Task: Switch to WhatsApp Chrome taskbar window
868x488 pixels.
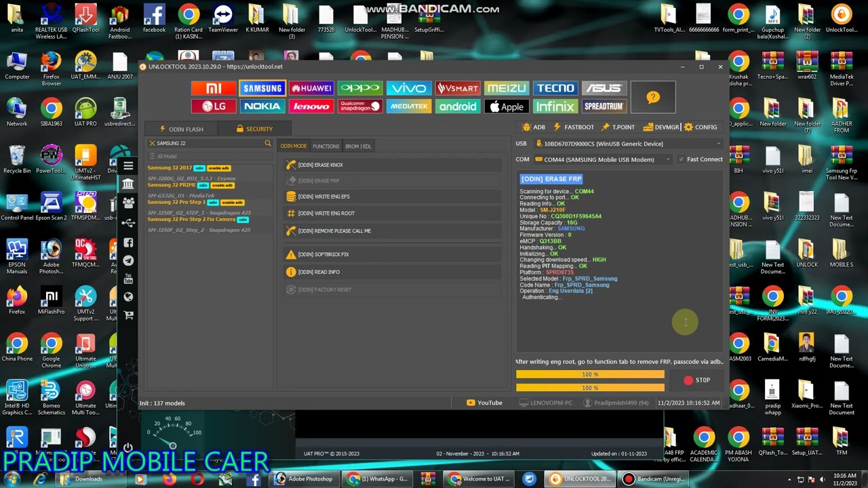Action: 378,479
